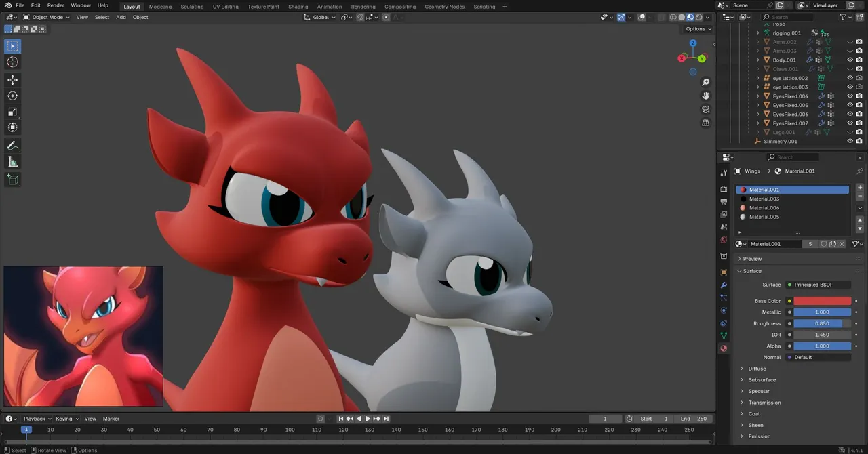Screen dimensions: 868x454
Task: Toggle visibility of EyesFixed.004
Action: (850, 96)
